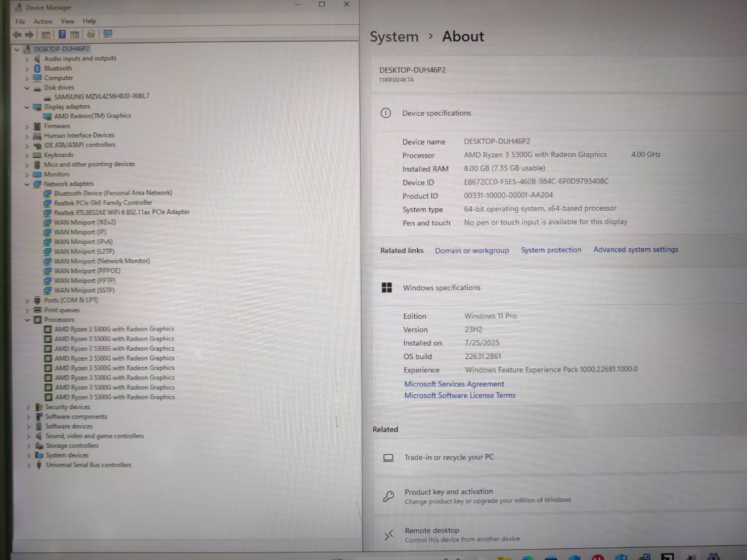Viewport: 747px width, 560px height.
Task: Toggle the Show/Hide Console Tree toolbar icon
Action: pyautogui.click(x=46, y=34)
